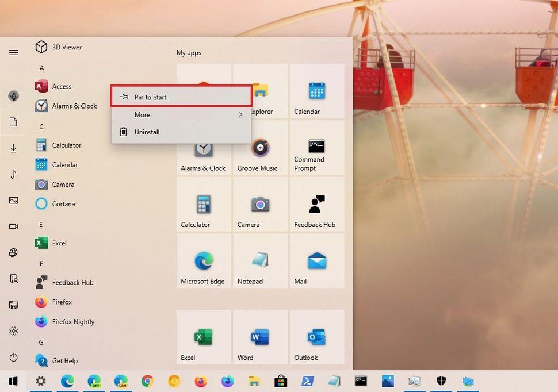Open the Notepad tile
Screen dimensions: 558x392
pyautogui.click(x=260, y=261)
